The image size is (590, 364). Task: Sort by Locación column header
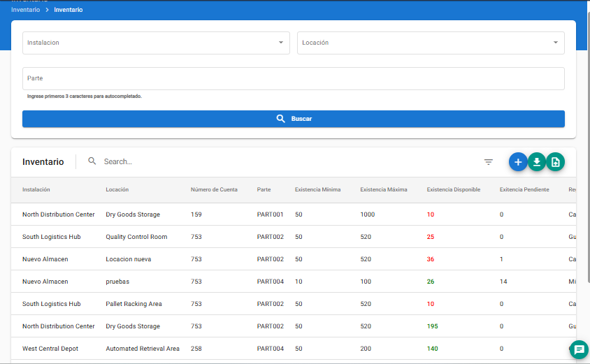(117, 189)
